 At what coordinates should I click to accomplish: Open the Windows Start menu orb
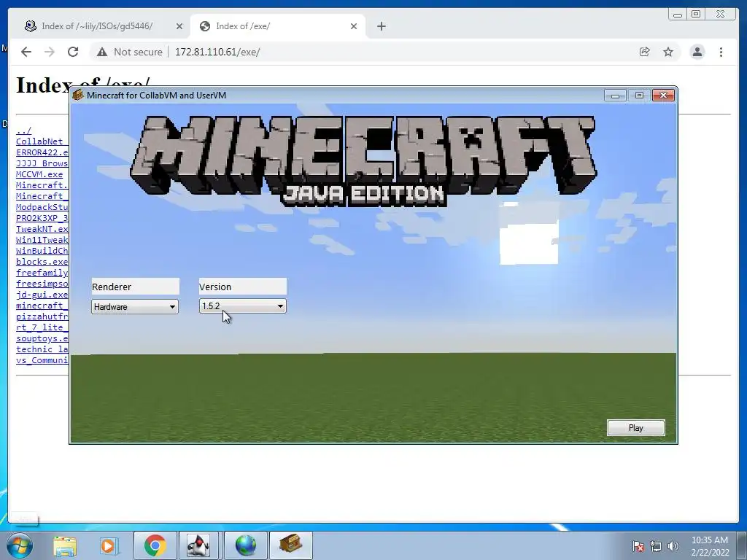tap(19, 545)
